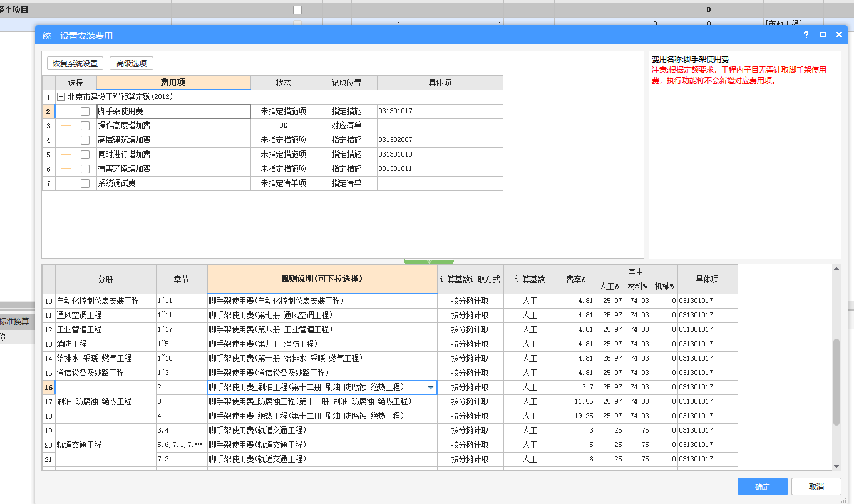Select the 031301011 cell of 有害环境增加费
Screen dimensions: 854x504
pyautogui.click(x=440, y=169)
